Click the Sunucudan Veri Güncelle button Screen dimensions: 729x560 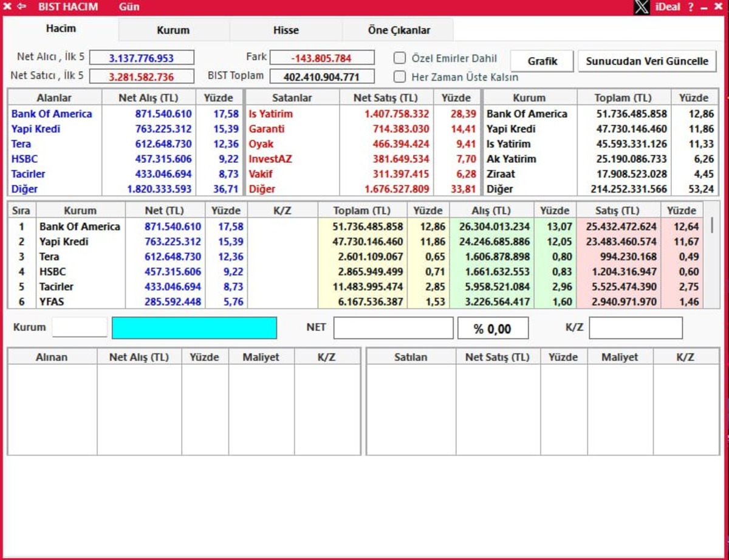(647, 61)
